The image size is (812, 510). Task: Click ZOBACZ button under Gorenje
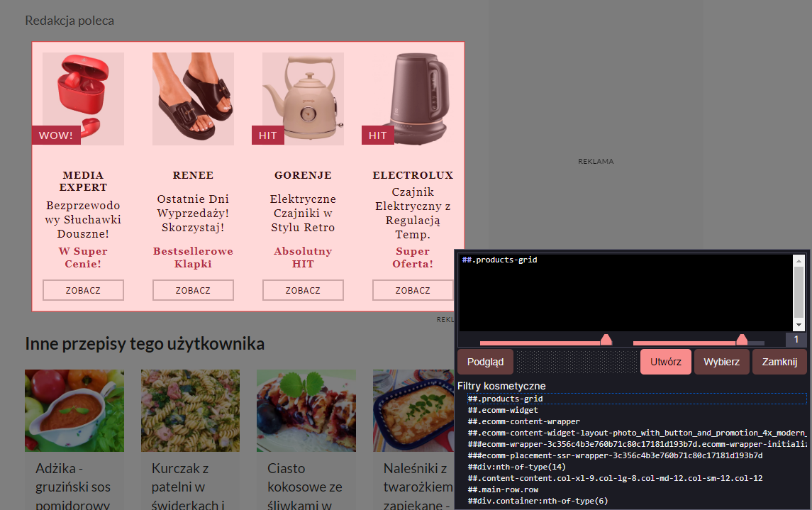pos(303,291)
